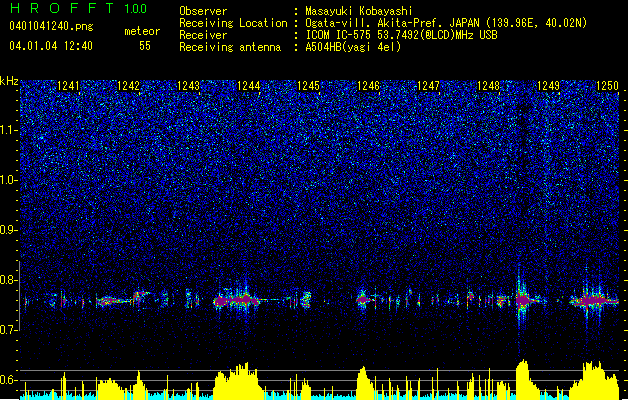This screenshot has width=629, height=400.
Task: Click the 1247 time marker
Action: (x=428, y=85)
